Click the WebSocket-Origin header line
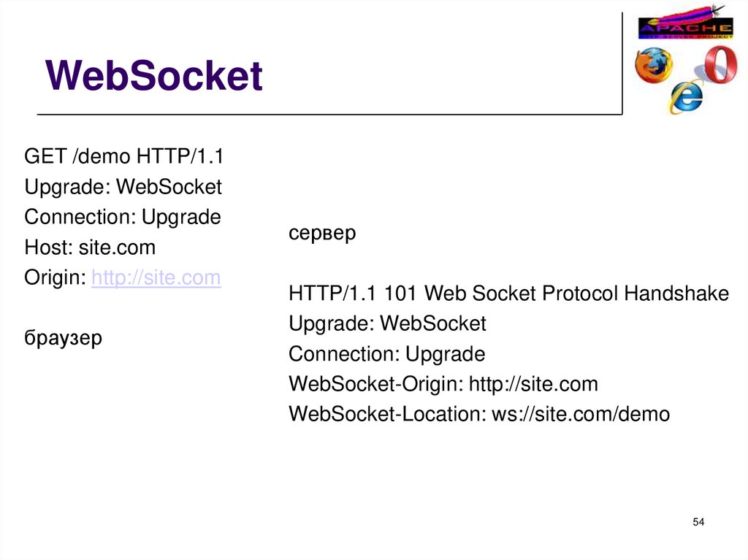The height and width of the screenshot is (560, 748). [x=443, y=385]
